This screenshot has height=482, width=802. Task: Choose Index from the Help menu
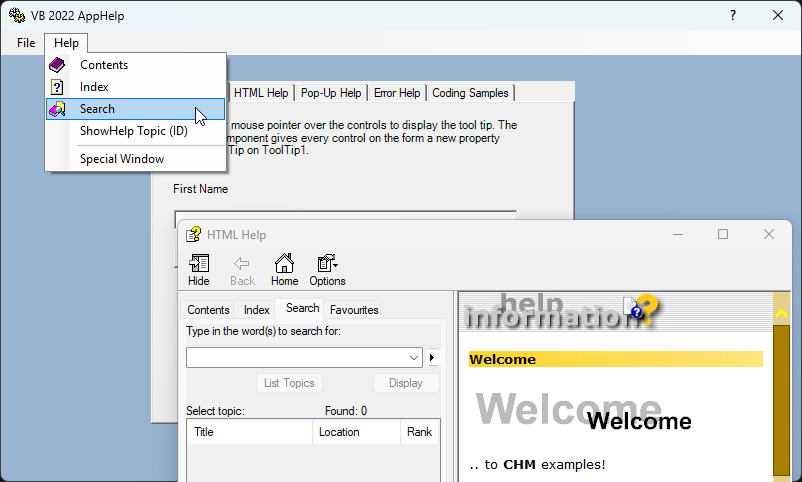click(136, 87)
